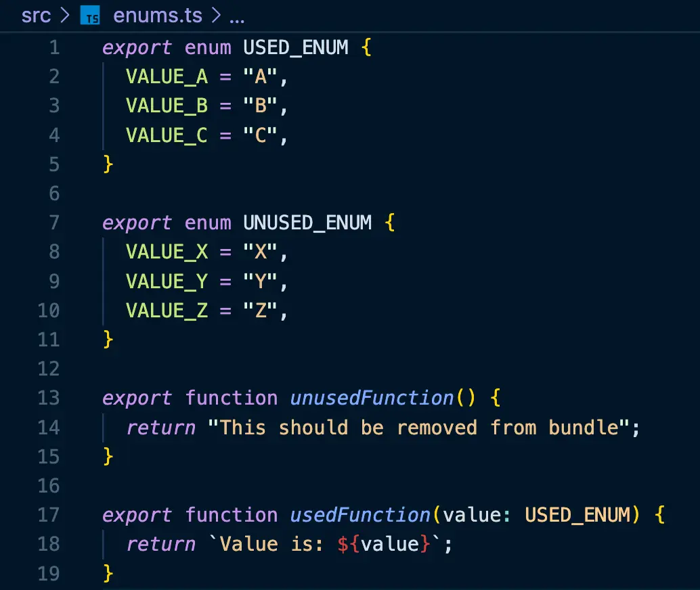Click the VALUE_Z member on line 10
The image size is (700, 590).
coord(166,310)
